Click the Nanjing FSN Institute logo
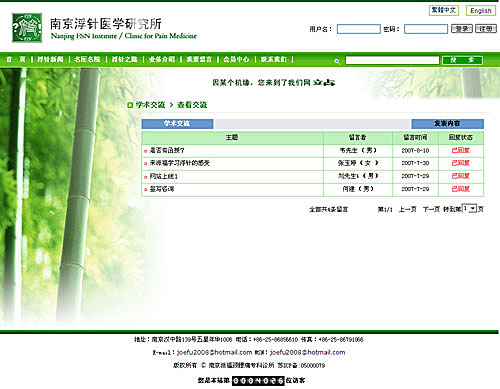 (27, 28)
